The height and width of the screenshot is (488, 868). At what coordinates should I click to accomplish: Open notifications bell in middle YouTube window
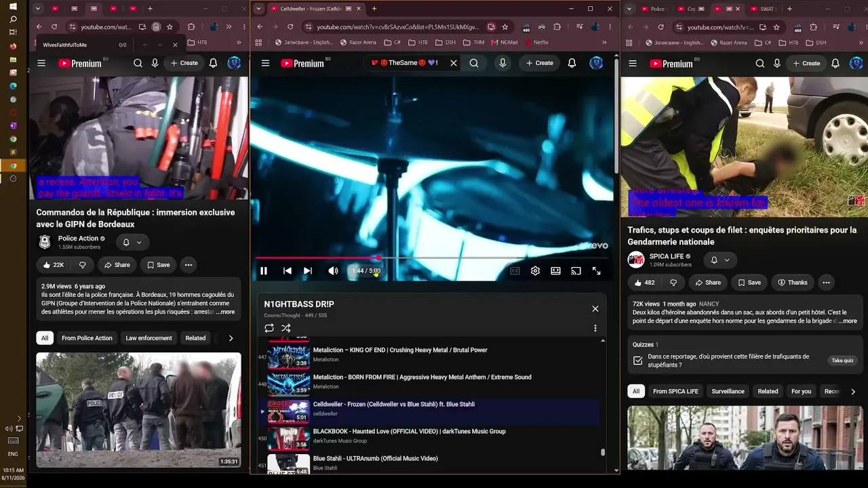[572, 63]
